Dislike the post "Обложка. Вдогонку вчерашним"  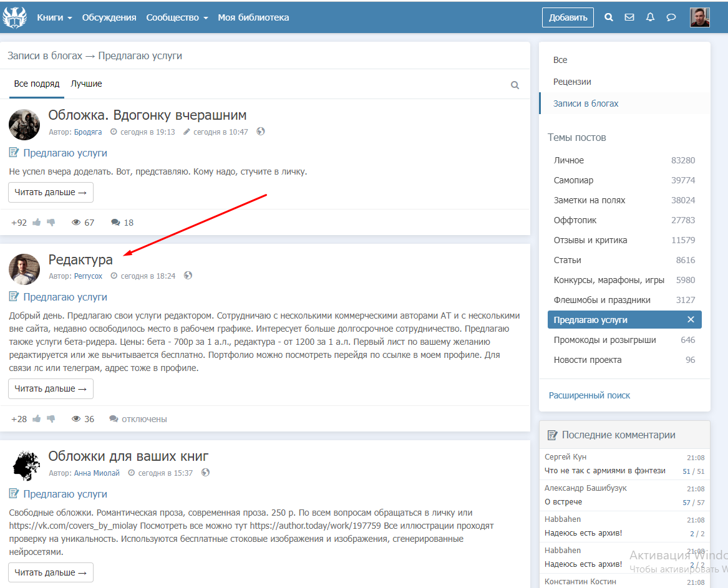[x=51, y=223]
